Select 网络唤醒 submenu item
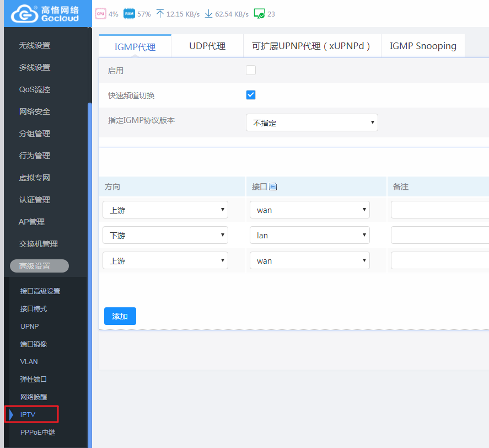This screenshot has height=448, width=489. [34, 397]
